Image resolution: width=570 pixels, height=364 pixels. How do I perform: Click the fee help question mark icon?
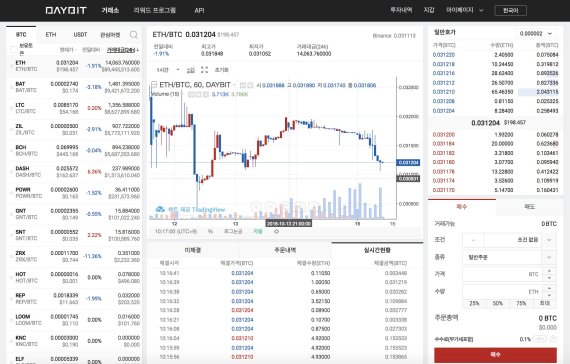[x=553, y=339]
